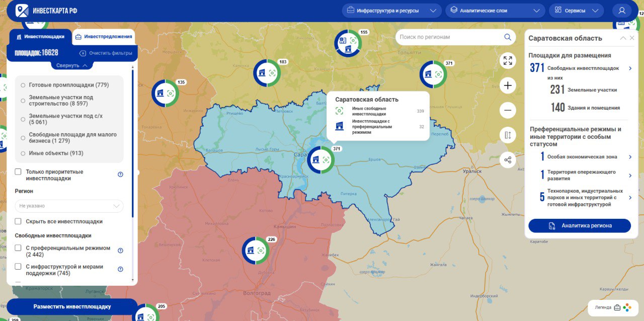This screenshot has width=644, height=321.
Task: Zoom in with the plus button
Action: coord(508,86)
